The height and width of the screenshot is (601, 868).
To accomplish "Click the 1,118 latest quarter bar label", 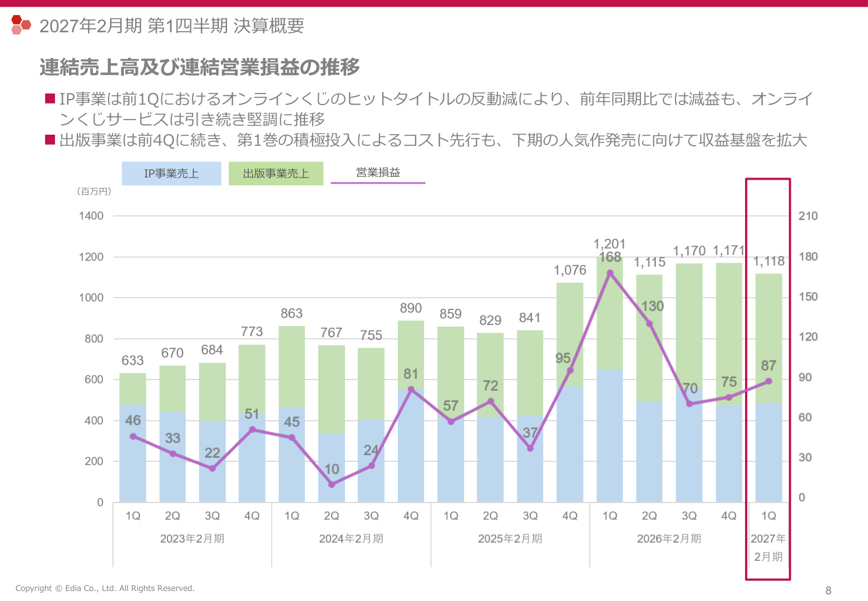I will click(769, 261).
